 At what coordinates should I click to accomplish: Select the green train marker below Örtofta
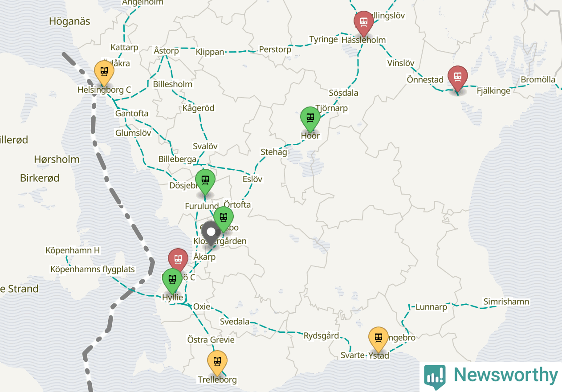pos(224,219)
